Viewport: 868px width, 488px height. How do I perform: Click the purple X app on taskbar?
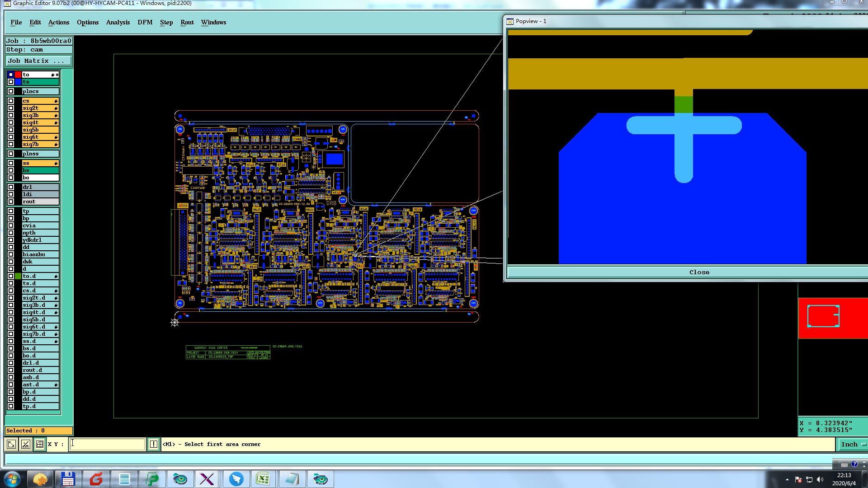tap(207, 479)
